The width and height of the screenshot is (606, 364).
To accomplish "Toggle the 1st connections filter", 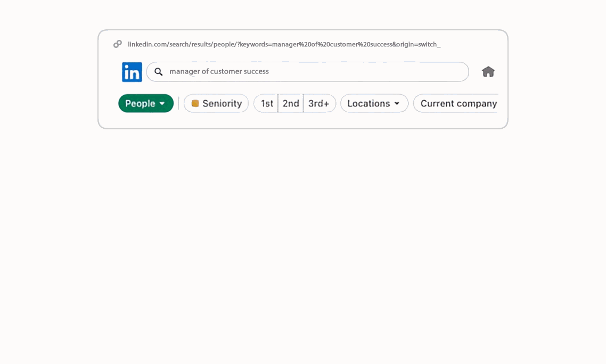I will 266,103.
